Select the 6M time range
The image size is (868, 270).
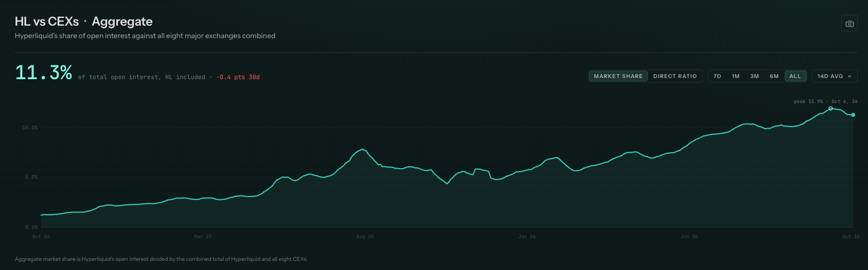tap(774, 76)
